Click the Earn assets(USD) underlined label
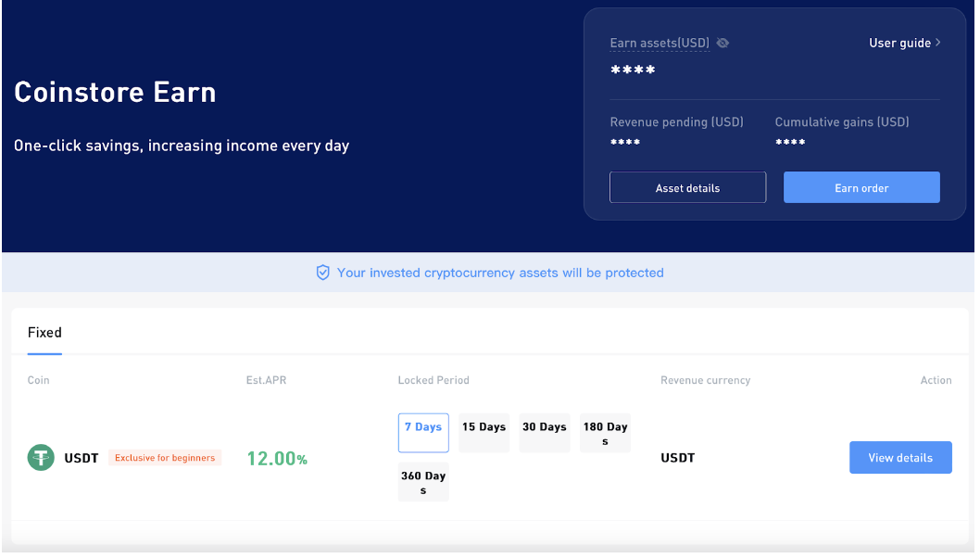 pos(660,43)
